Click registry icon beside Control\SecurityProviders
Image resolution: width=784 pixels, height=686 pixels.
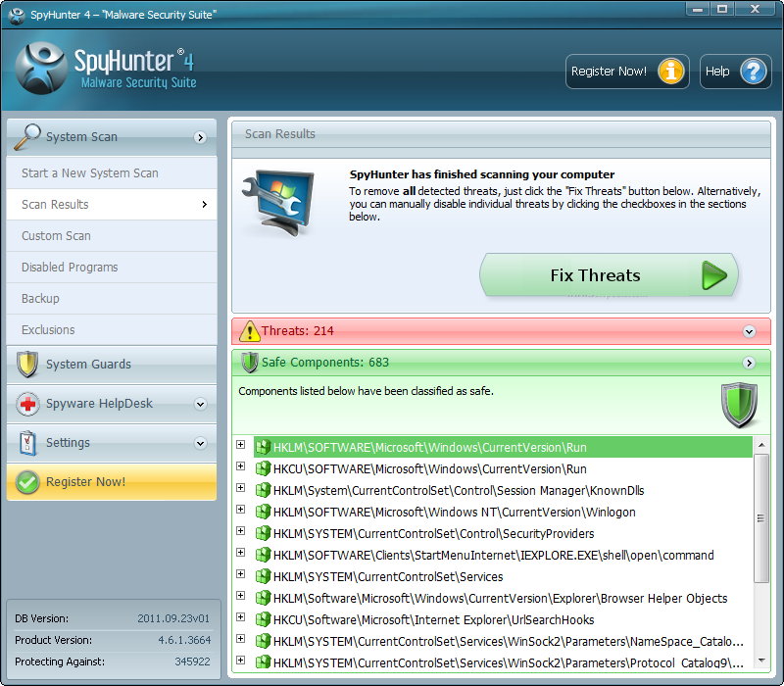click(x=263, y=533)
